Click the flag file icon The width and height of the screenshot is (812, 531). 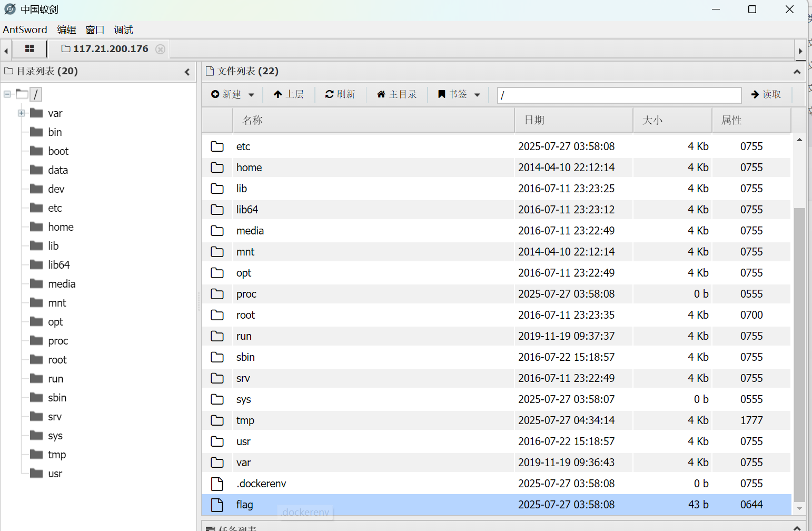[x=217, y=505]
